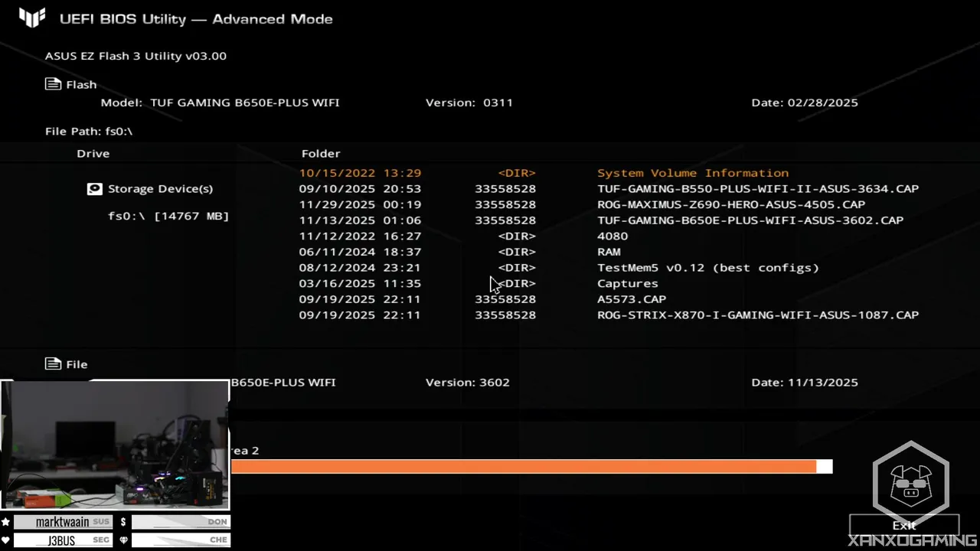Click the star icon beside marktwaain
Screen dimensions: 980x551
click(x=6, y=522)
